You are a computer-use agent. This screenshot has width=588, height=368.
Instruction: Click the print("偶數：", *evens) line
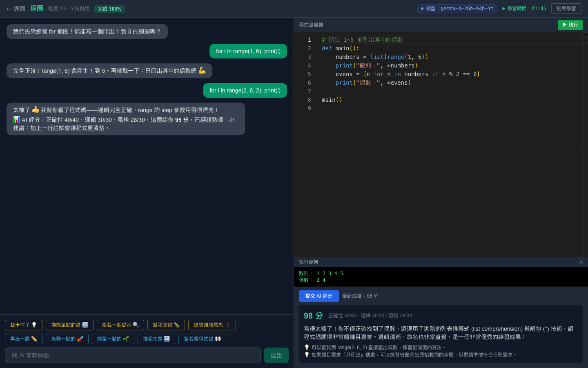point(373,83)
